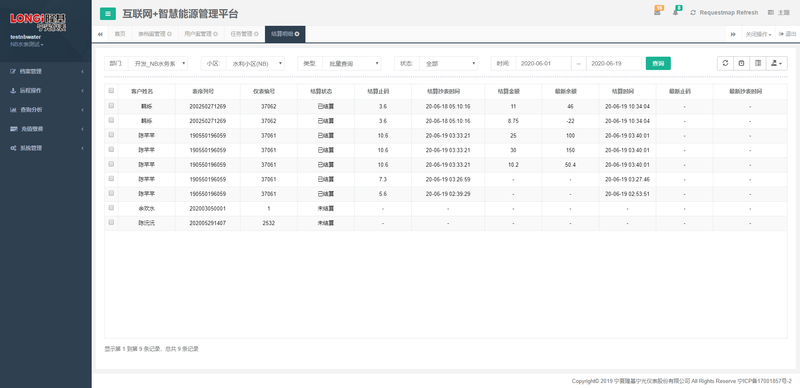Open the orange-badged messages icon
800x388 pixels.
(657, 11)
